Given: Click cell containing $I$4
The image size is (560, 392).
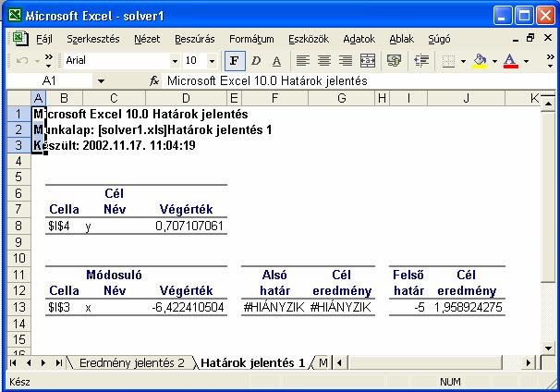Looking at the screenshot, I should click(x=65, y=226).
